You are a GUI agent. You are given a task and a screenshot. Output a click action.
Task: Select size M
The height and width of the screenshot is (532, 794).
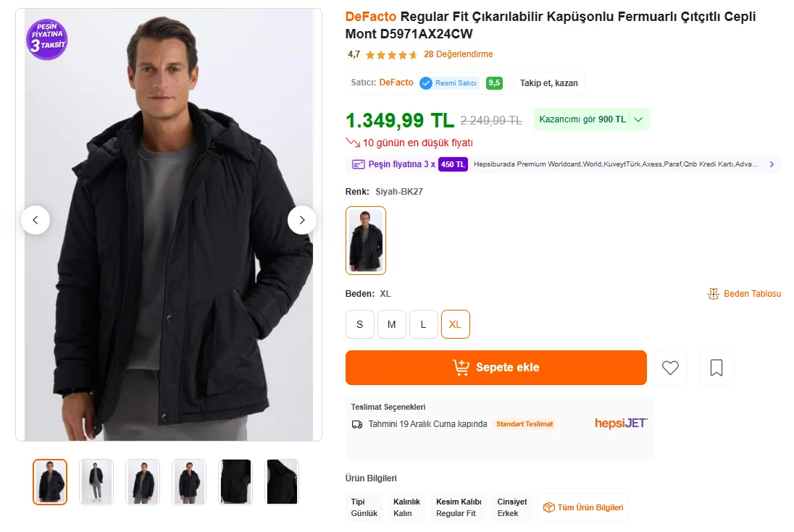tap(391, 324)
